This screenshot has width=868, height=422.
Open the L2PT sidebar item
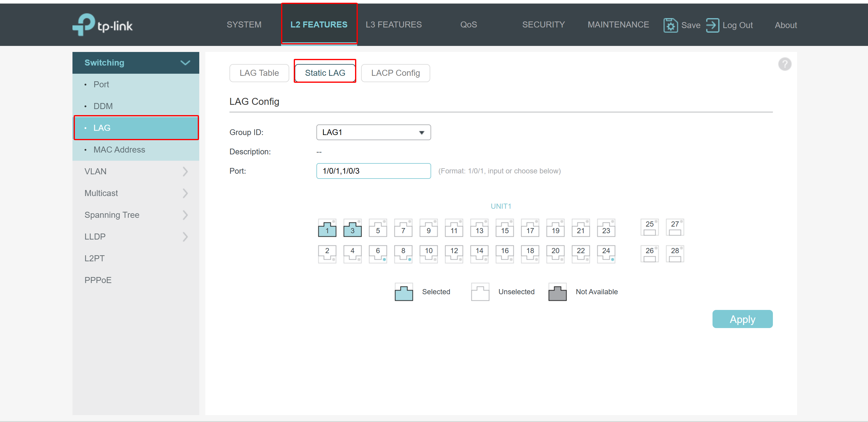(x=136, y=258)
